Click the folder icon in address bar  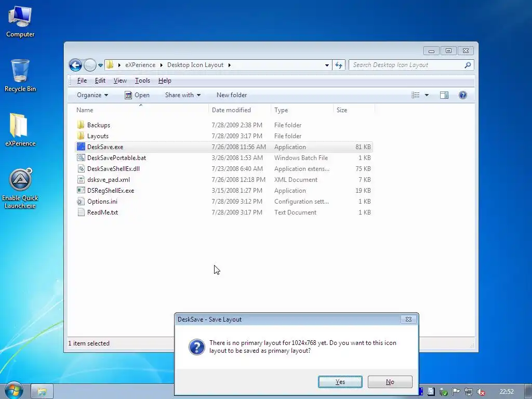pos(110,65)
